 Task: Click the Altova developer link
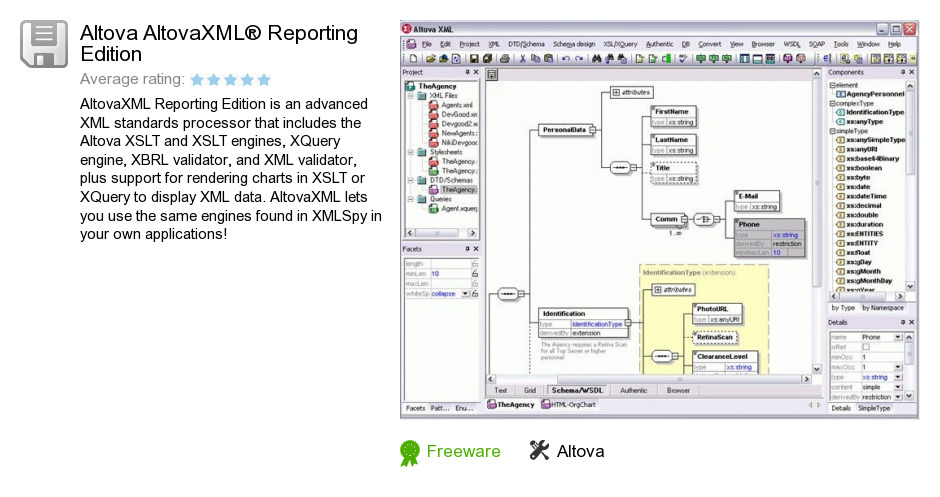tap(580, 451)
